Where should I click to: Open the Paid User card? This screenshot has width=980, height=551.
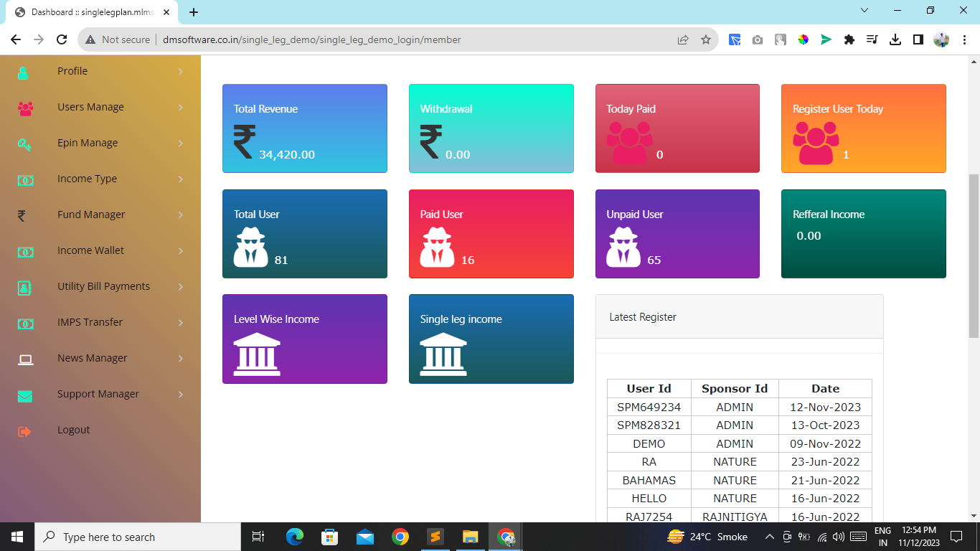coord(491,234)
